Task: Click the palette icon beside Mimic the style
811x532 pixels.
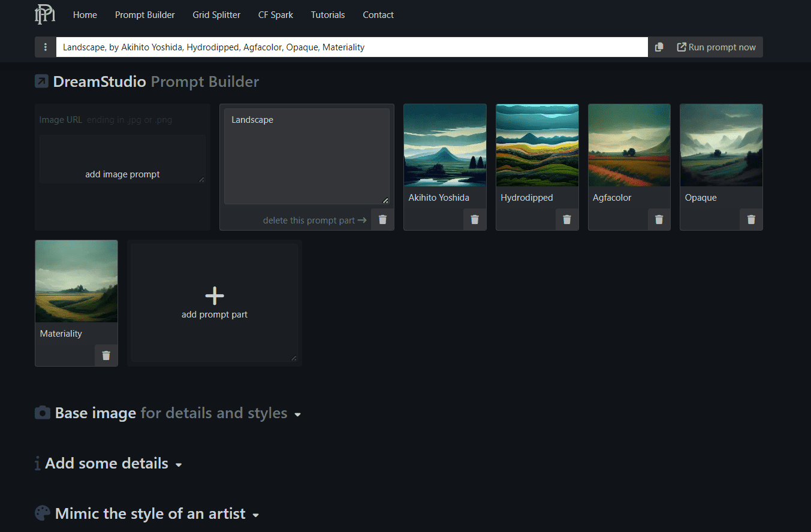Action: tap(42, 513)
